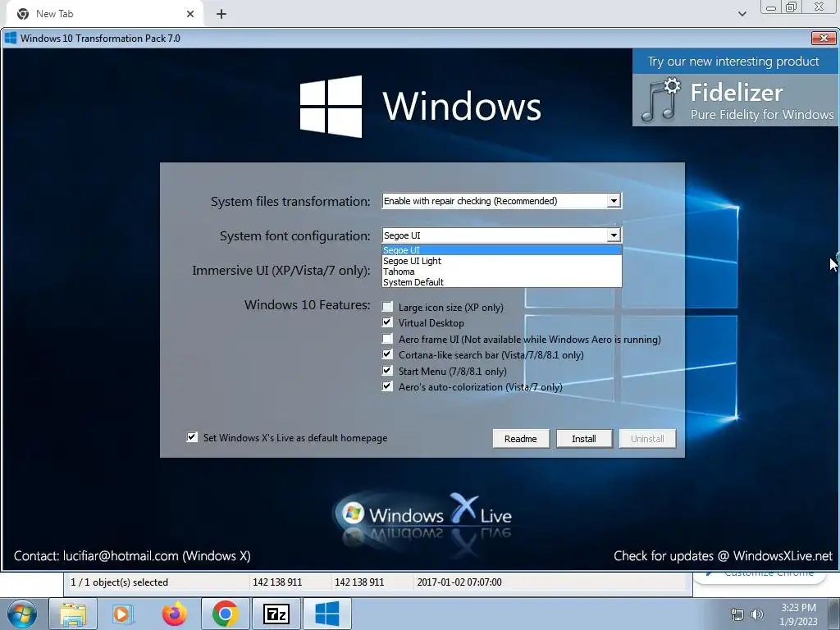Viewport: 840px width, 630px height.
Task: Click the System font configuration dropdown arrow
Action: click(614, 235)
